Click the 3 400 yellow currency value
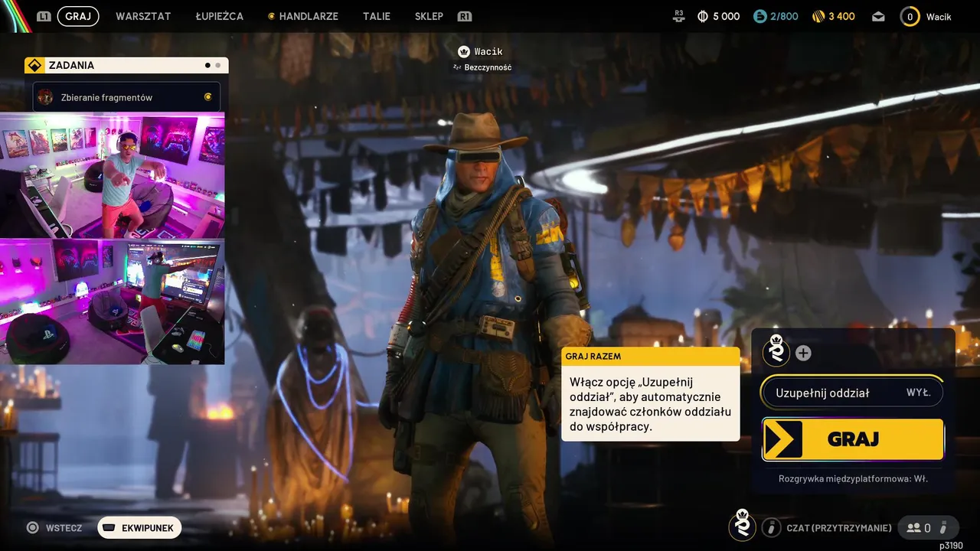Image resolution: width=980 pixels, height=551 pixels. pyautogui.click(x=841, y=16)
